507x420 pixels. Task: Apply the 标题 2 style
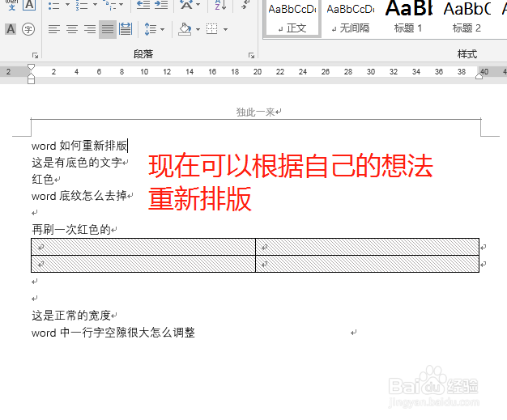[467, 18]
